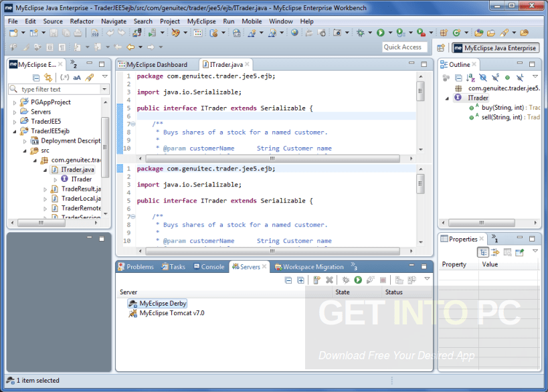Image resolution: width=548 pixels, height=392 pixels.
Task: Select MyEclipse Java Enterprise perspective button
Action: coord(496,48)
